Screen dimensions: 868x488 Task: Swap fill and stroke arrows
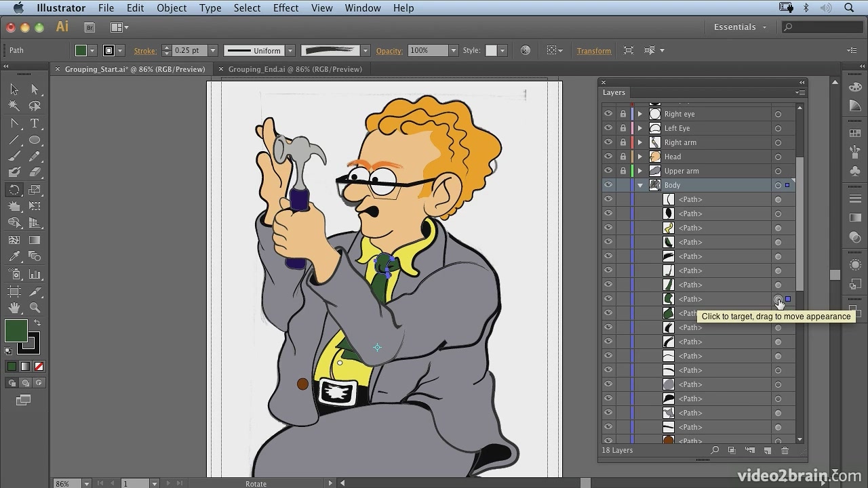(37, 324)
